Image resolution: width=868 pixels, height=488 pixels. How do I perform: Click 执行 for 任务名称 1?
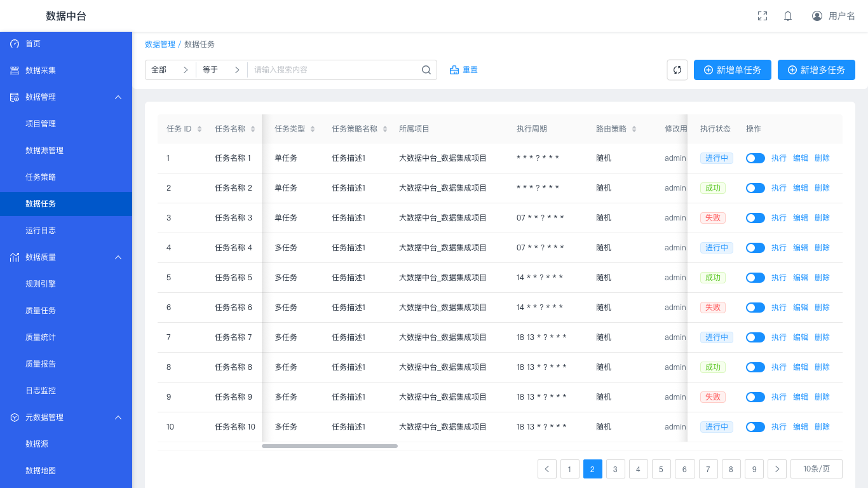pos(779,158)
